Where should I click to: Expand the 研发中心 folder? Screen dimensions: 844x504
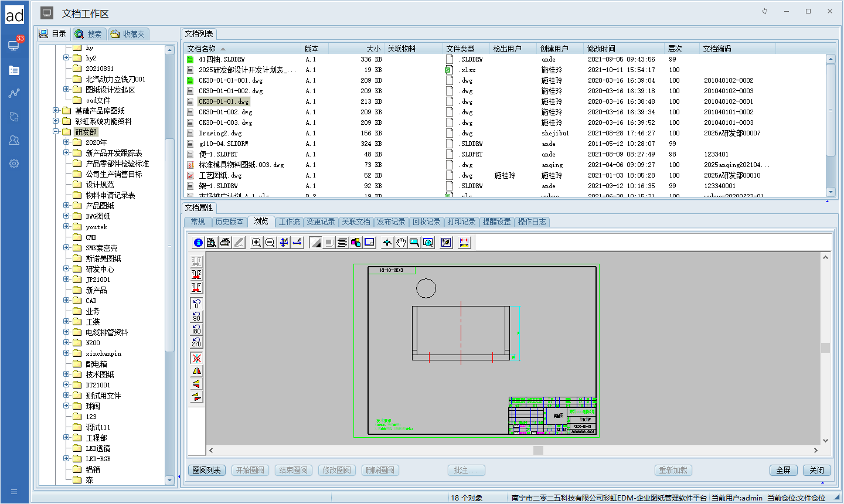(x=66, y=269)
